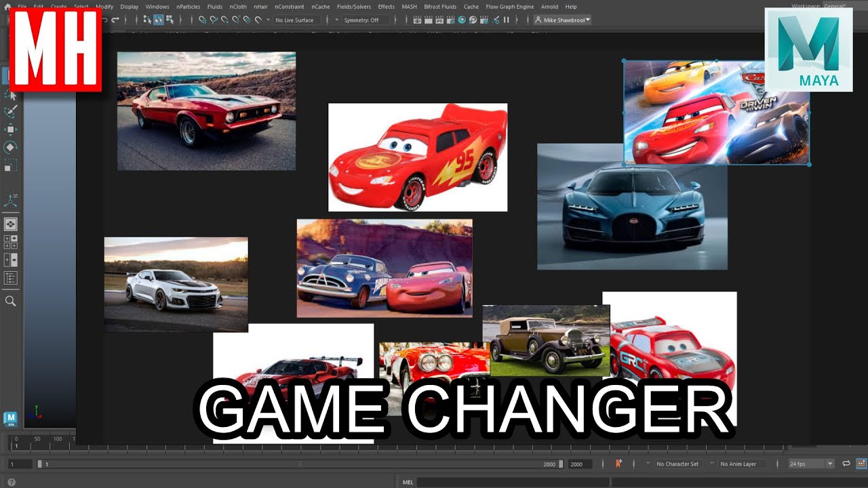Show the Outliner panel layout
The image size is (868, 488).
pos(11,278)
